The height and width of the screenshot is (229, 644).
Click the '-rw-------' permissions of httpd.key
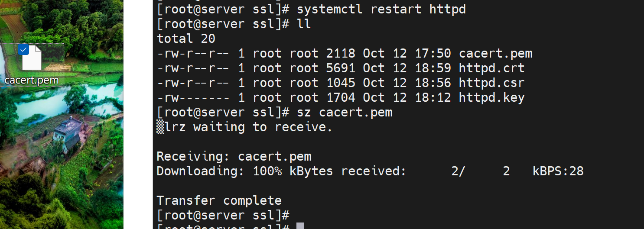pyautogui.click(x=193, y=97)
